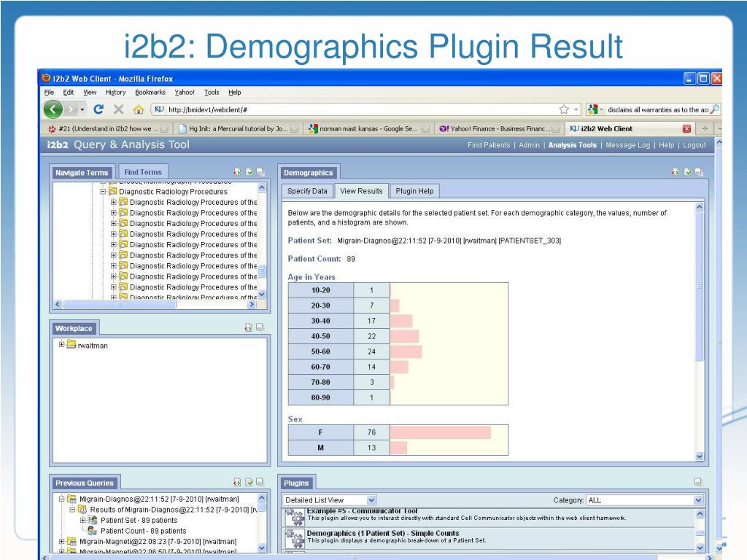
Task: Switch to the Find Terms tab
Action: pos(143,172)
